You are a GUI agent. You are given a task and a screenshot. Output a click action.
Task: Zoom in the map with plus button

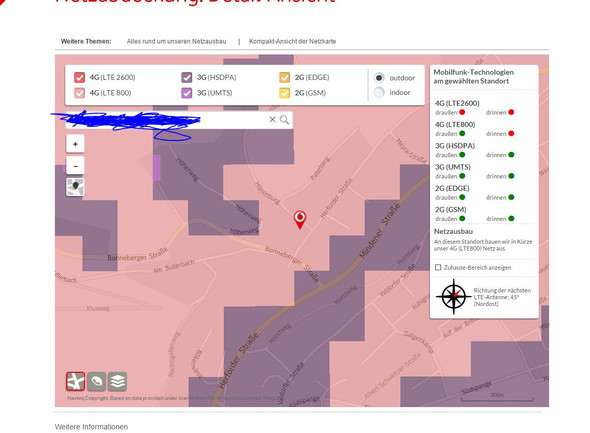pyautogui.click(x=75, y=144)
